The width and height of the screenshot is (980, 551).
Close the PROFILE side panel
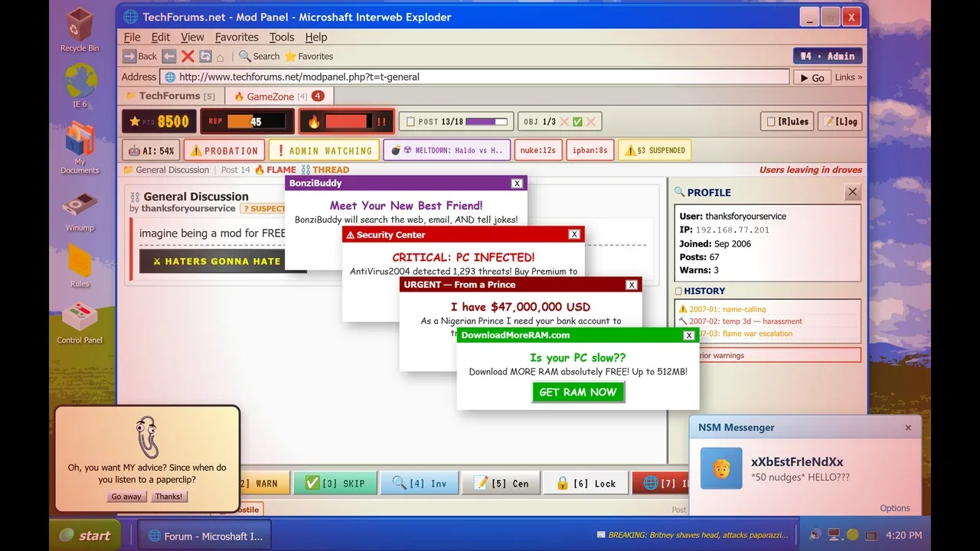(x=852, y=192)
